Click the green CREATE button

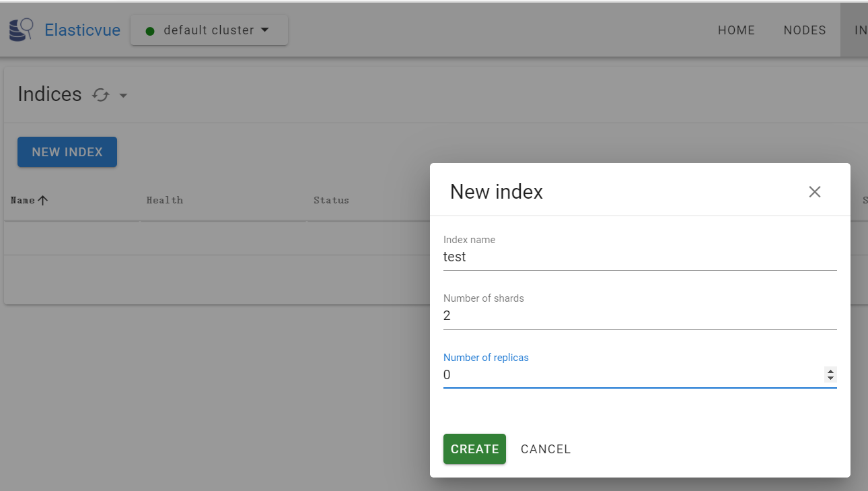click(474, 449)
